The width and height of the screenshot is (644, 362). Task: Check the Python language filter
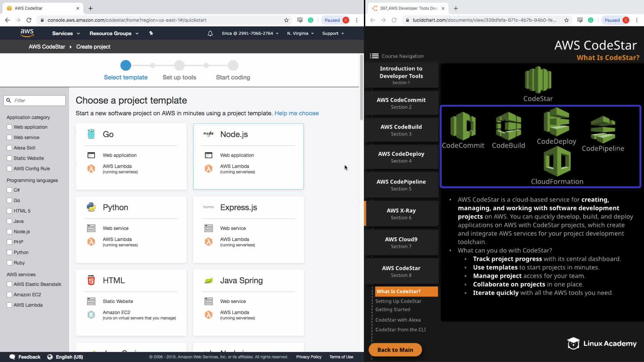pyautogui.click(x=9, y=252)
